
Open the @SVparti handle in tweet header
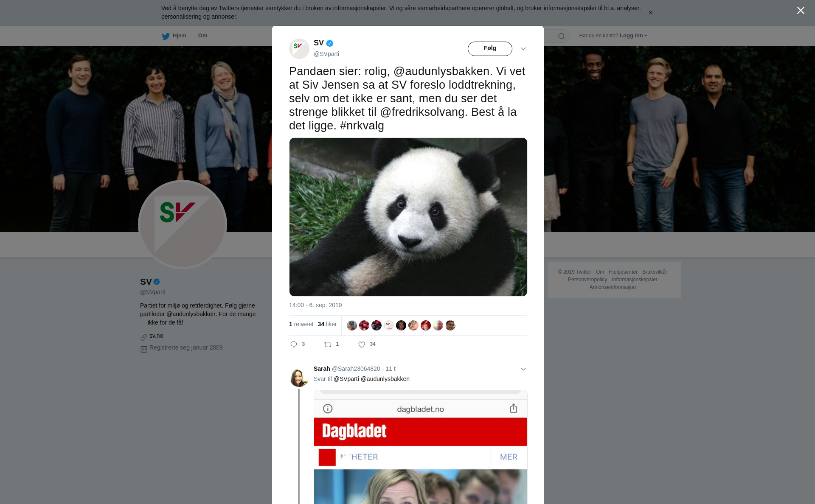click(326, 54)
